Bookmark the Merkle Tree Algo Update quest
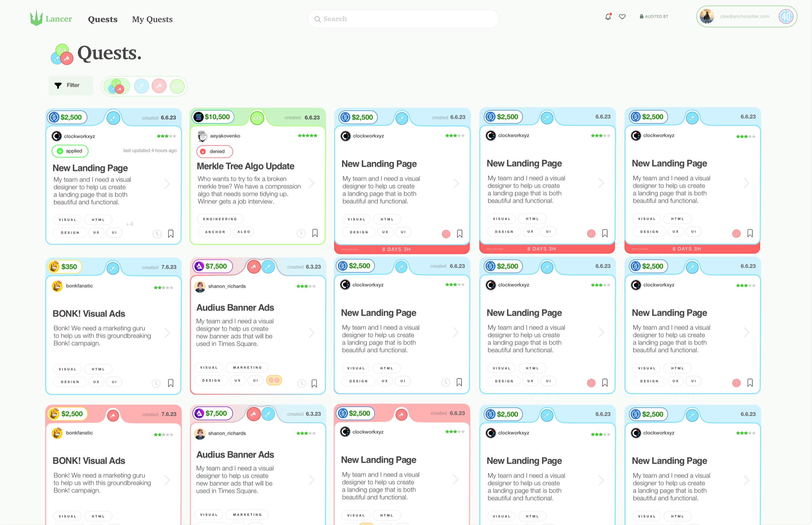The image size is (812, 525). point(315,233)
